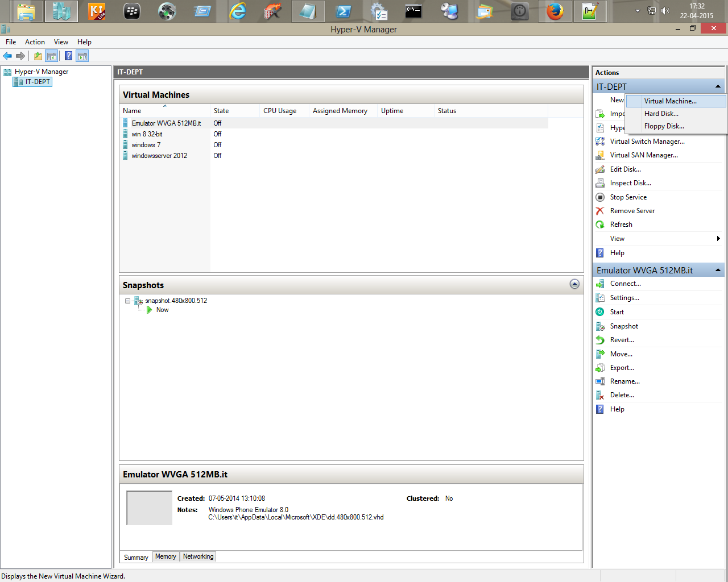728x582 pixels.
Task: Switch to the Summary tab
Action: point(136,558)
